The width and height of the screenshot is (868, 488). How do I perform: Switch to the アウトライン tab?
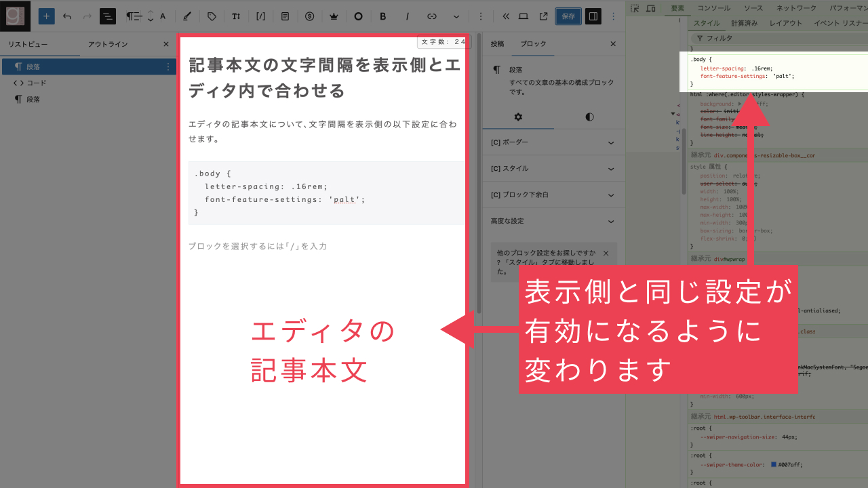[x=107, y=44]
